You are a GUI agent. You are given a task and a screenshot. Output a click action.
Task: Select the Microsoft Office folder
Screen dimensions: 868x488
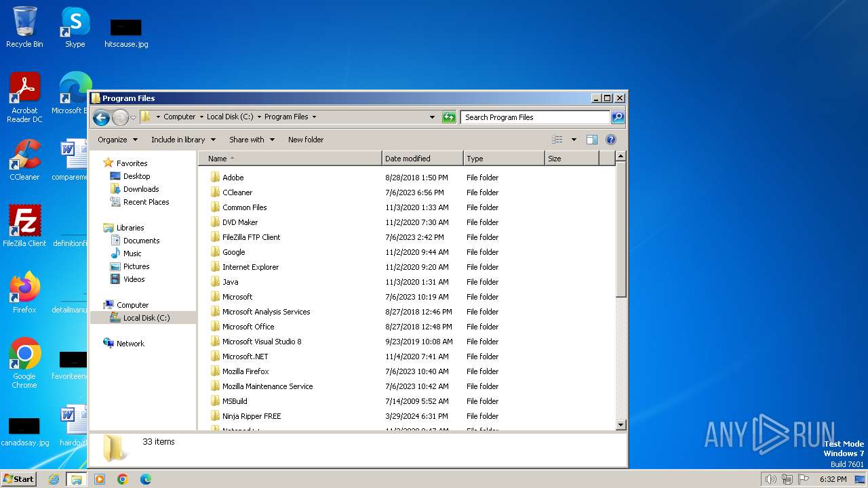[x=248, y=327]
